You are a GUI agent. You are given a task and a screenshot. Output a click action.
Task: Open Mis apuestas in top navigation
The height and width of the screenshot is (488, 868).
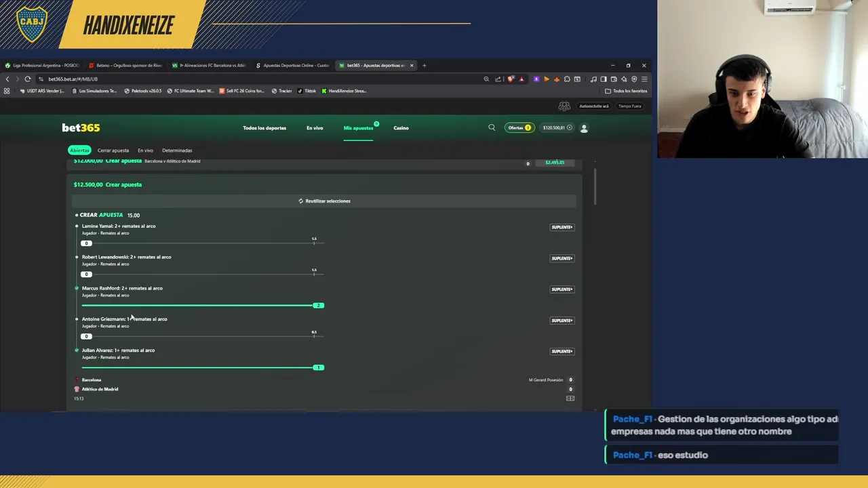tap(358, 128)
